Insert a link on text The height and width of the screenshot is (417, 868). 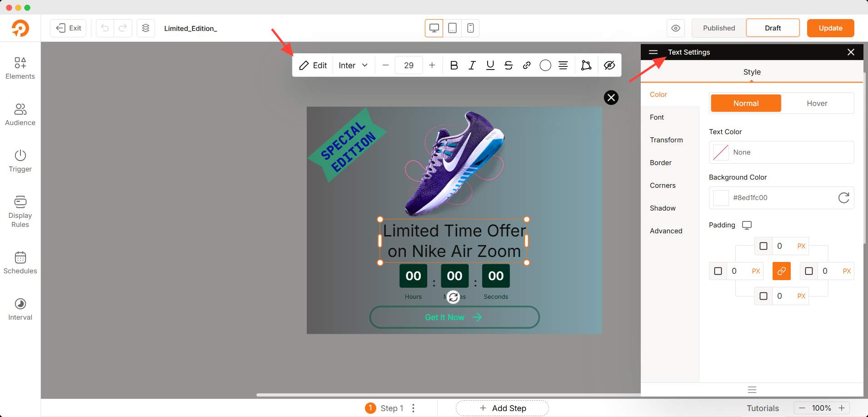[x=527, y=65]
